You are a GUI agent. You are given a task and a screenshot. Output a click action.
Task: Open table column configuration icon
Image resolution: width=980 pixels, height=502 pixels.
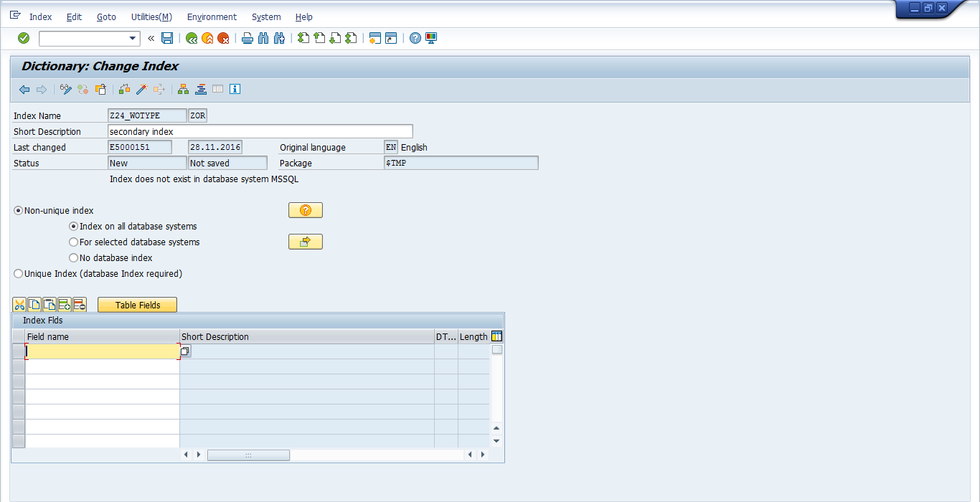[x=496, y=336]
